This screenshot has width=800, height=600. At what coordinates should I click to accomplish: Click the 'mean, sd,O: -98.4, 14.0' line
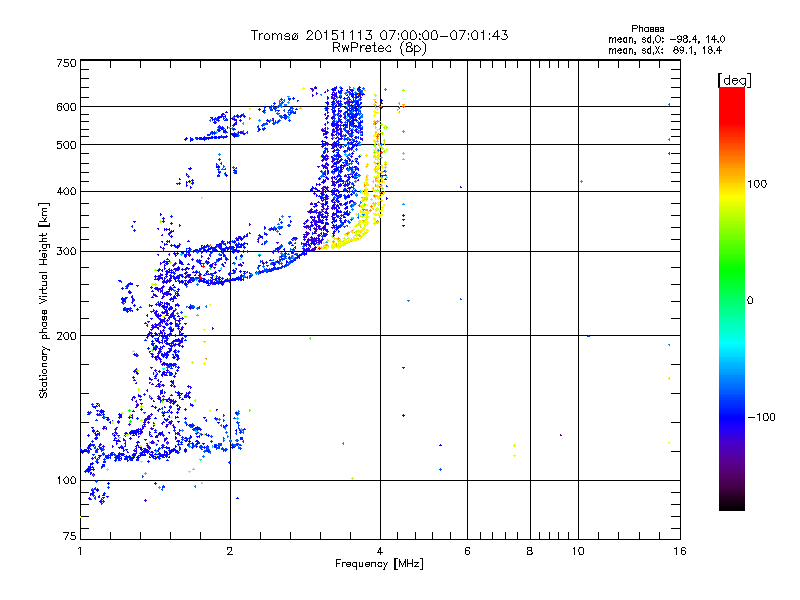[666, 39]
